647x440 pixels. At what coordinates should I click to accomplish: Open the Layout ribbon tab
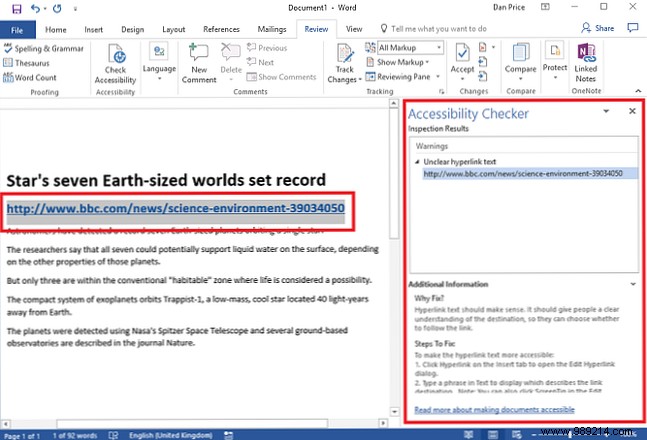pos(174,30)
